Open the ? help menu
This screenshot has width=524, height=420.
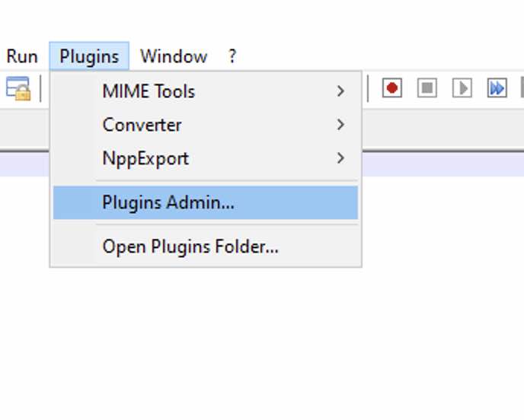point(232,56)
